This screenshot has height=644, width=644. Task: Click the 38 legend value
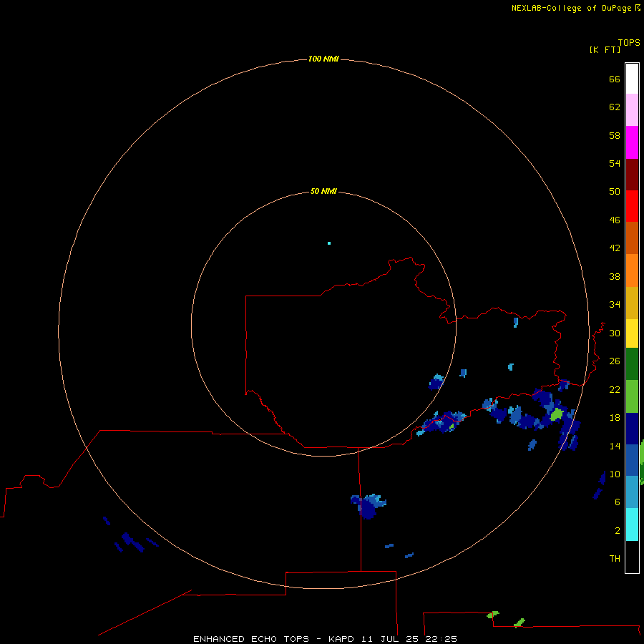(x=615, y=276)
